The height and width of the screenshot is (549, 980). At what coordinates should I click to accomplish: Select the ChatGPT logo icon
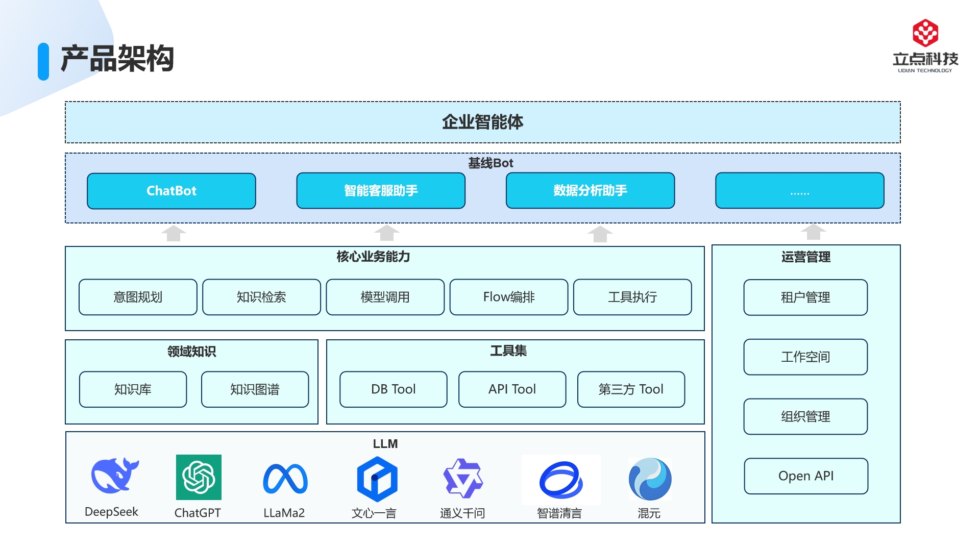click(x=199, y=477)
